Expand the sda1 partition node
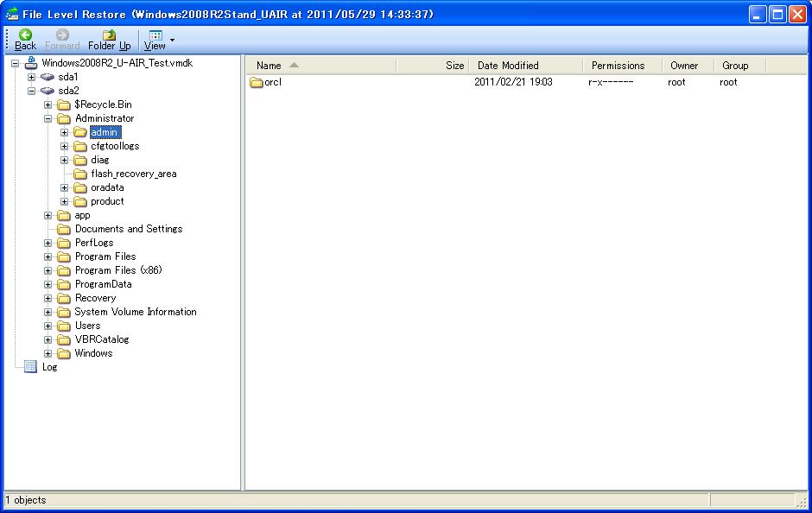812x513 pixels. (31, 77)
